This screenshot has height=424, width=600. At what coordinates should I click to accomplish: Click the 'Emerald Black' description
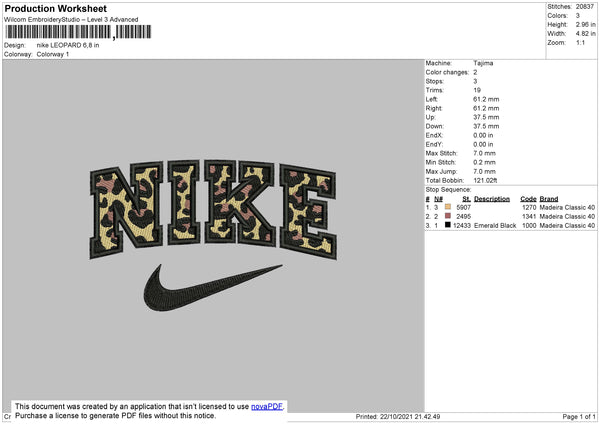coord(495,226)
